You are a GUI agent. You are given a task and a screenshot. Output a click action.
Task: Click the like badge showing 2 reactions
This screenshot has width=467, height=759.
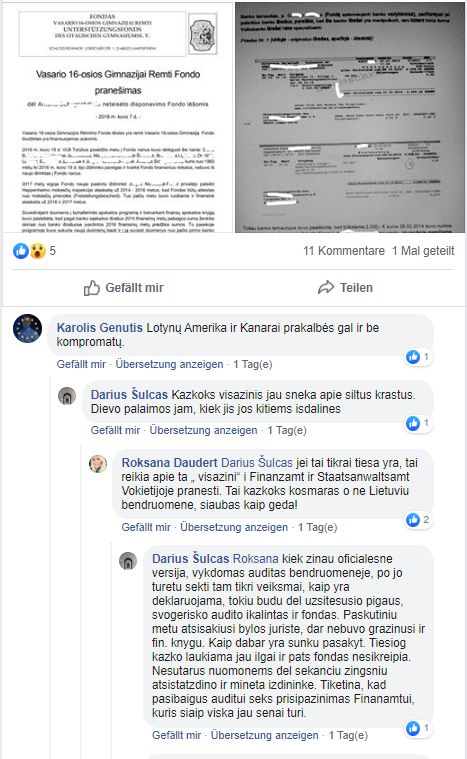(418, 520)
